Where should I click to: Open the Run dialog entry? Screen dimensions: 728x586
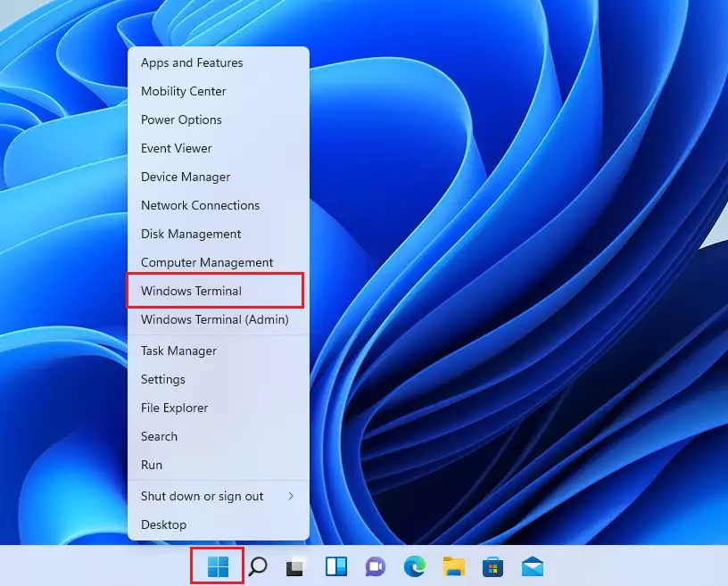219,465
